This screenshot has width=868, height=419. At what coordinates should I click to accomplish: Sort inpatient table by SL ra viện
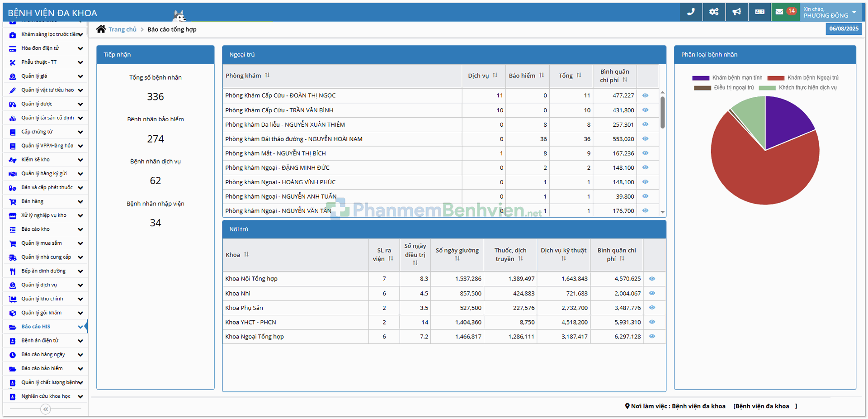391,259
